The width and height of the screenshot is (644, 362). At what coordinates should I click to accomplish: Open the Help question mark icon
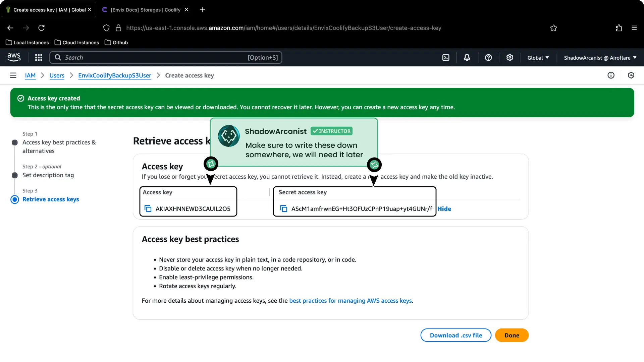click(488, 57)
